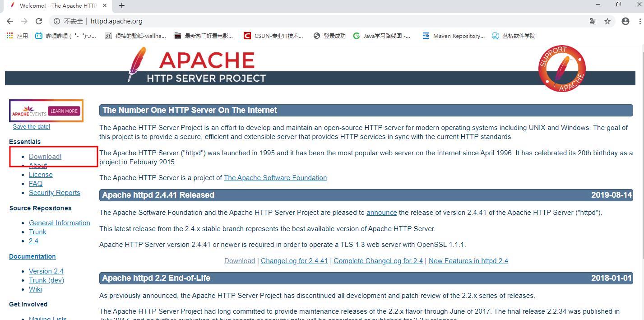
Task: Click the Source Repositories heading
Action: (x=40, y=208)
